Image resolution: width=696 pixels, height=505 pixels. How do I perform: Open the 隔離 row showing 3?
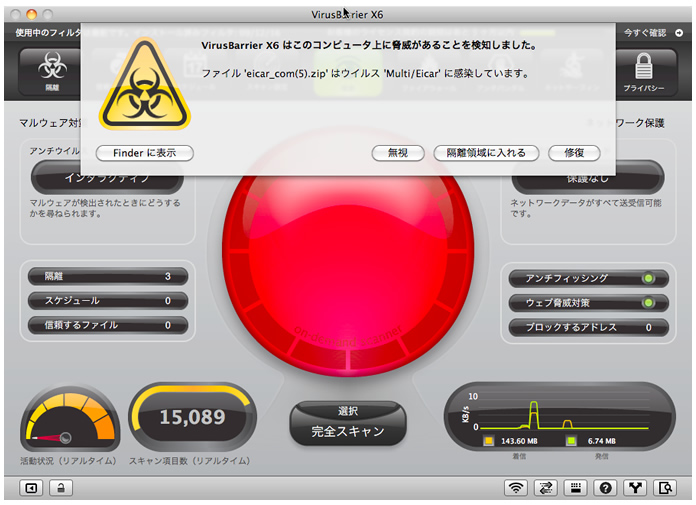pos(108,276)
